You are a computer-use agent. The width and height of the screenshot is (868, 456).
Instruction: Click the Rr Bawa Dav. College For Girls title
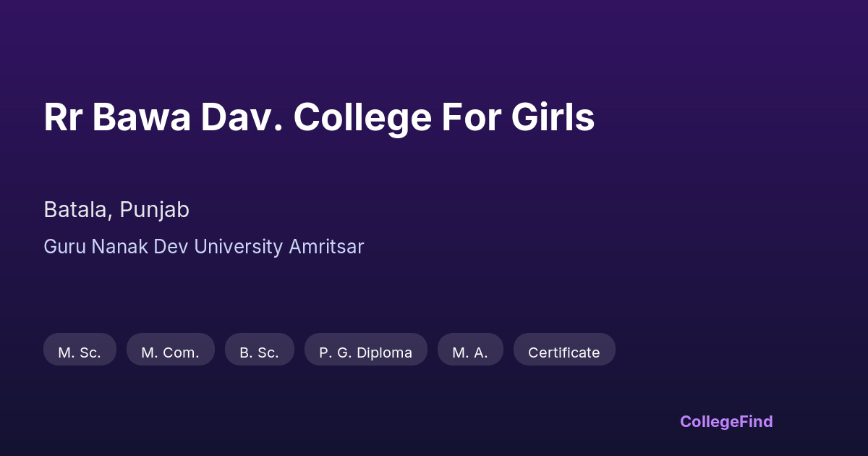(319, 118)
